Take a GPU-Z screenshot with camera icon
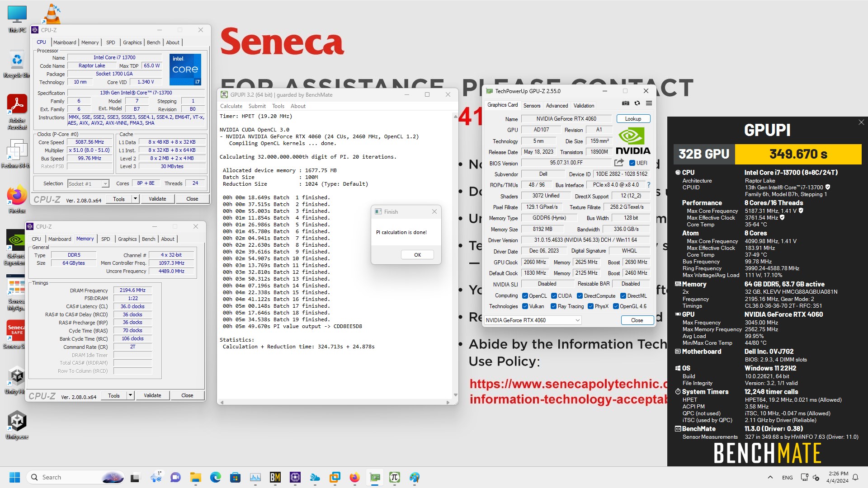Image resolution: width=868 pixels, height=488 pixels. click(x=626, y=103)
